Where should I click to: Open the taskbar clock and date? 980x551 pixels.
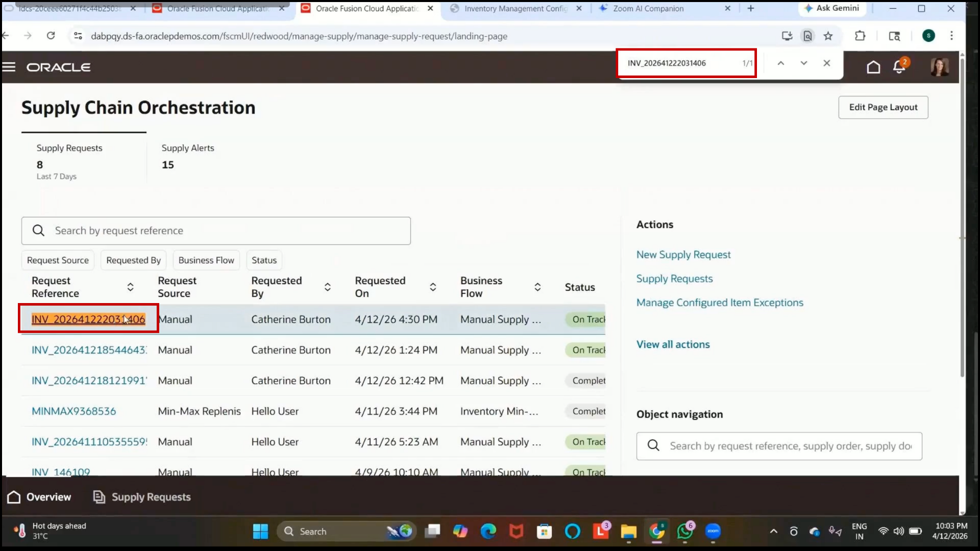[x=950, y=531]
